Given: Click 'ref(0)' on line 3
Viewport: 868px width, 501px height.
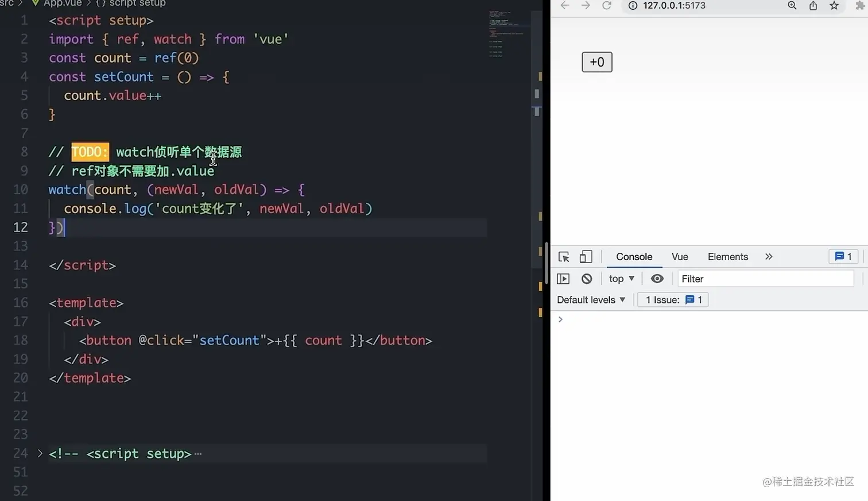Looking at the screenshot, I should tap(176, 58).
